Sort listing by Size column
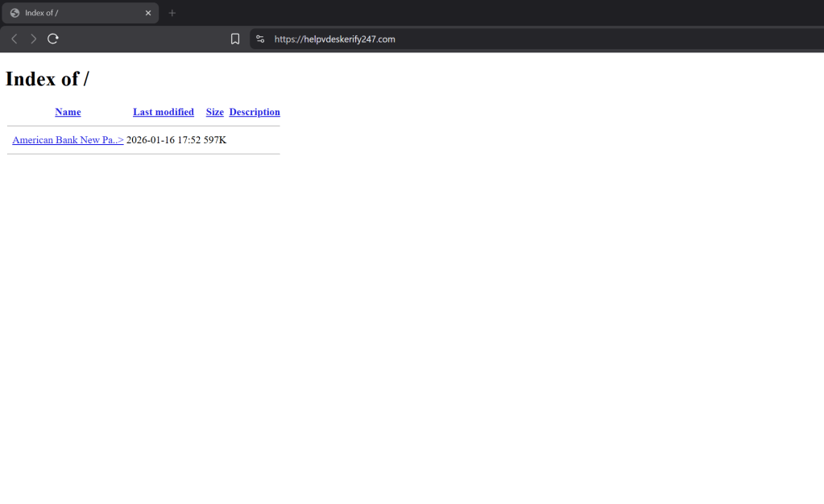The height and width of the screenshot is (504, 824). (x=214, y=112)
